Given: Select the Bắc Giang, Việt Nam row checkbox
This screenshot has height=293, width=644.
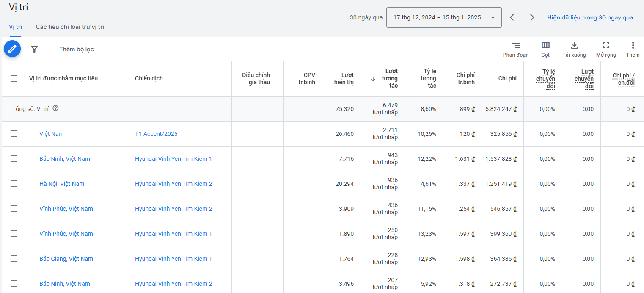Looking at the screenshot, I should pos(14,259).
